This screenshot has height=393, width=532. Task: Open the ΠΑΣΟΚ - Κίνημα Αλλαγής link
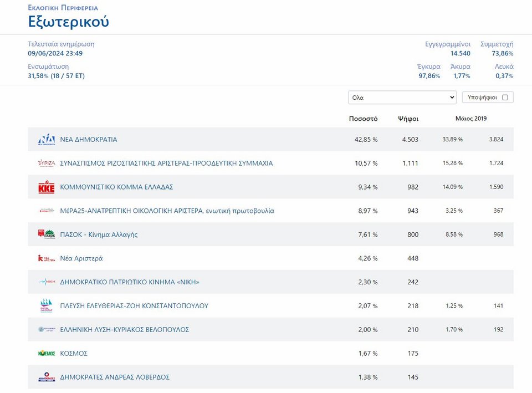point(99,234)
